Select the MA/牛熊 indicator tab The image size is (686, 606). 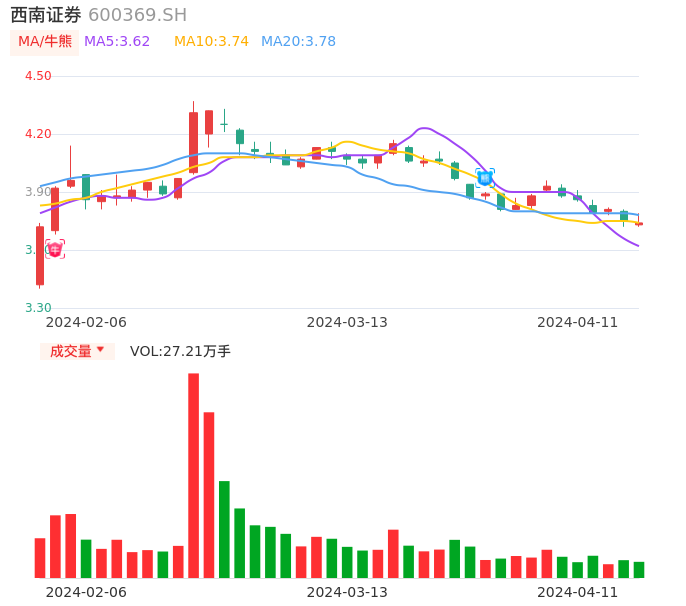pyautogui.click(x=45, y=42)
